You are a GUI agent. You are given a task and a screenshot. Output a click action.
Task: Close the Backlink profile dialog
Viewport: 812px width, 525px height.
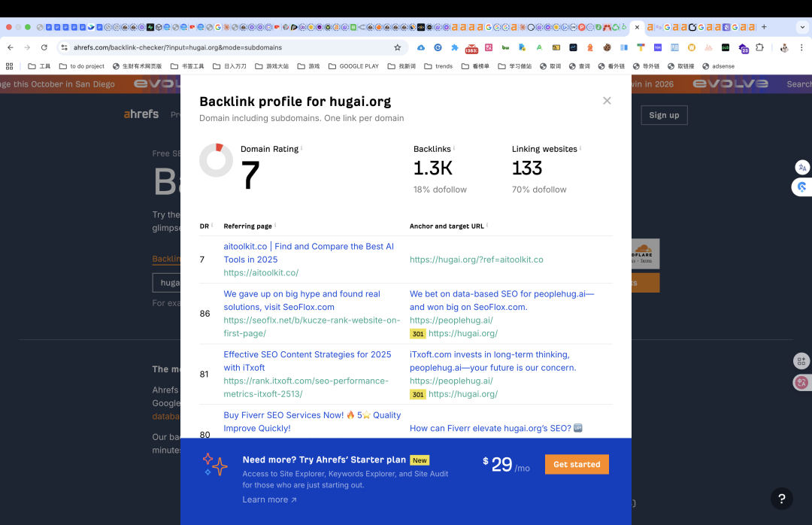607,101
